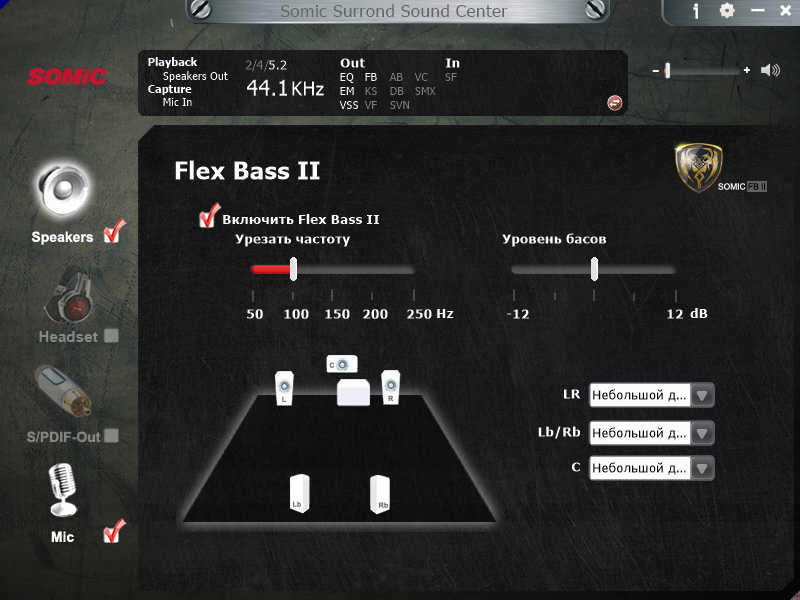Increase volume with the plus button
Image resolution: width=800 pixels, height=600 pixels.
coord(746,70)
